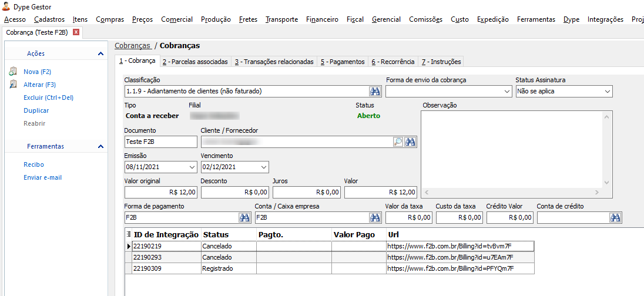Open the Financeiro menu

322,19
